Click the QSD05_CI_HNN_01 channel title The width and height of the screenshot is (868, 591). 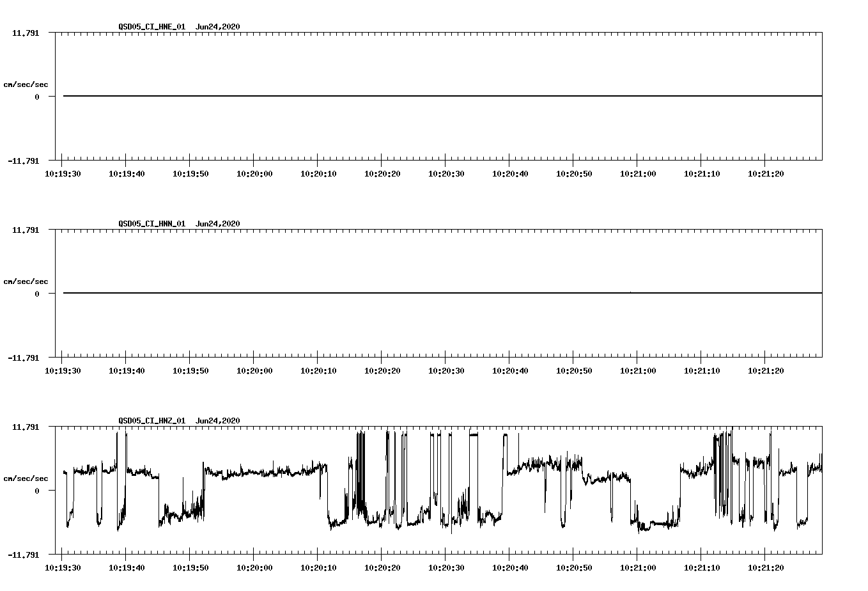tap(152, 223)
